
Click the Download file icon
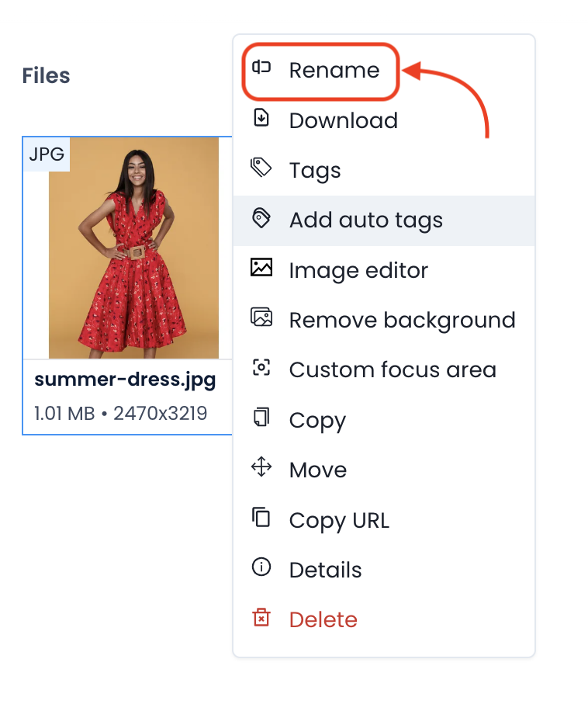[261, 117]
